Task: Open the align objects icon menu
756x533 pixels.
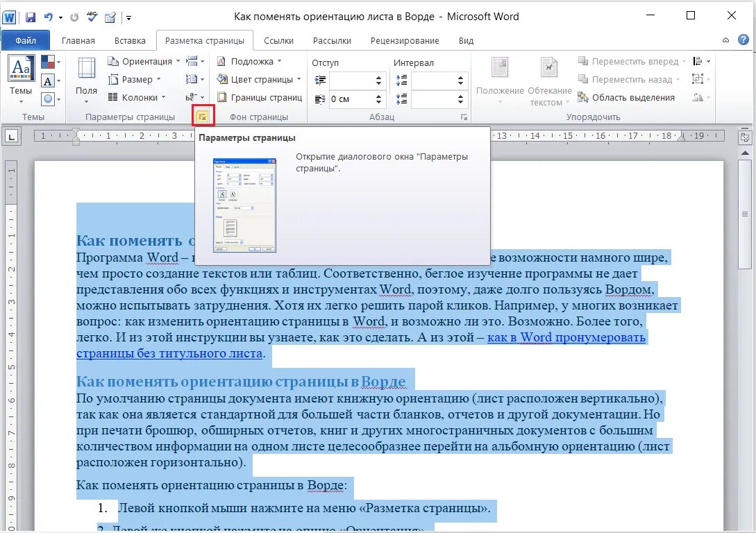Action: (x=701, y=61)
